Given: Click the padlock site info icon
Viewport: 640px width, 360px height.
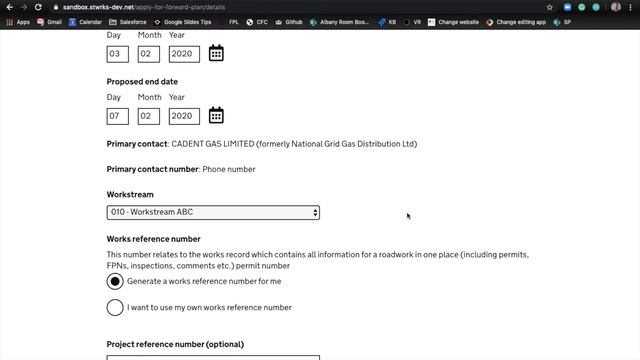Looking at the screenshot, I should (56, 7).
